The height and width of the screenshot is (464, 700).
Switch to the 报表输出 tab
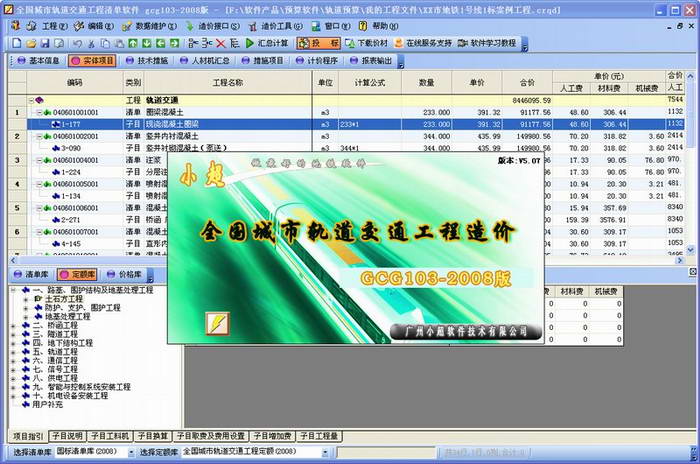[371, 61]
